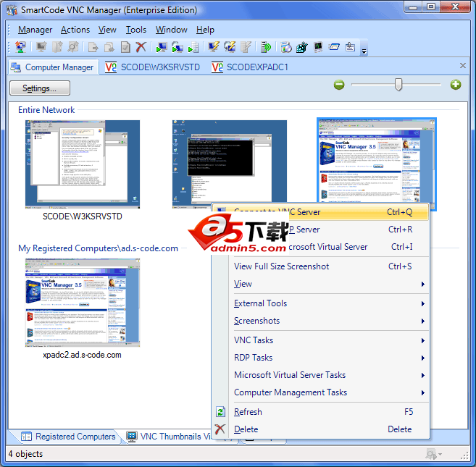Click the server with green waves toolbar icon
This screenshot has height=467, width=476.
pyautogui.click(x=266, y=47)
